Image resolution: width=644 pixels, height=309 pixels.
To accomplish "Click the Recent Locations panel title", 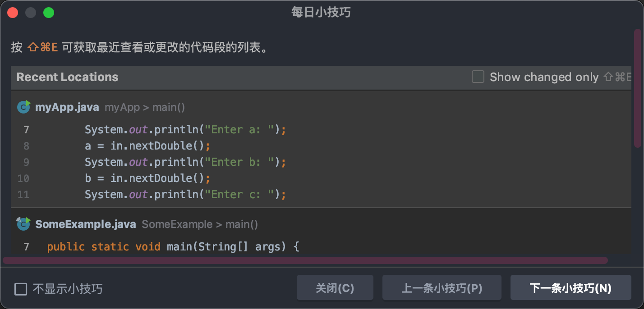I will (x=67, y=77).
